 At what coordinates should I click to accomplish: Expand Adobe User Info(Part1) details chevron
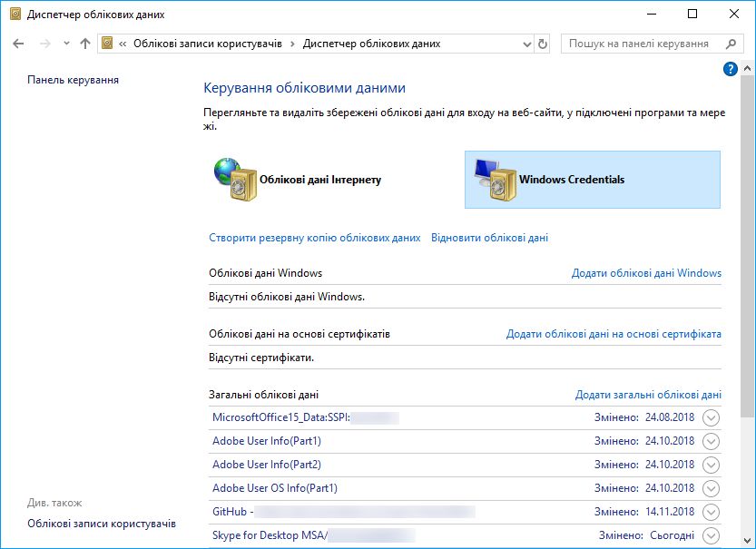(x=711, y=441)
